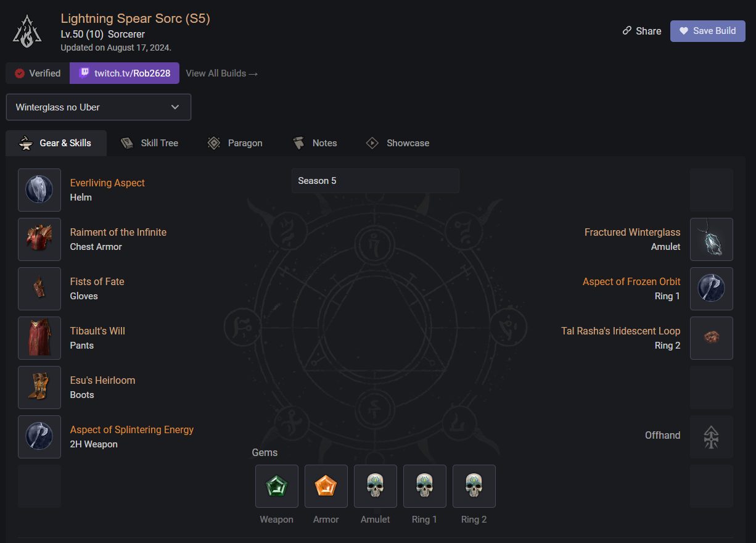Open the Raiment of the Infinite chest icon
This screenshot has width=756, height=543.
39,239
